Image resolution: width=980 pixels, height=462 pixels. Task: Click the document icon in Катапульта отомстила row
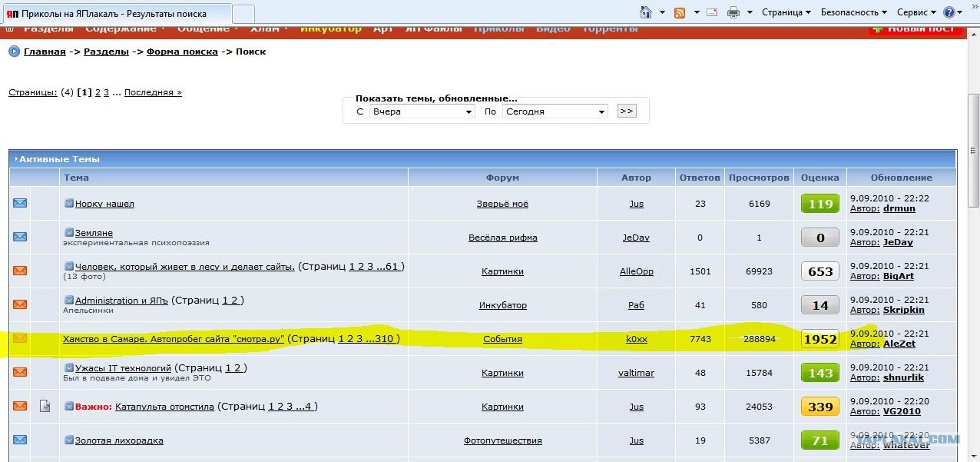45,406
